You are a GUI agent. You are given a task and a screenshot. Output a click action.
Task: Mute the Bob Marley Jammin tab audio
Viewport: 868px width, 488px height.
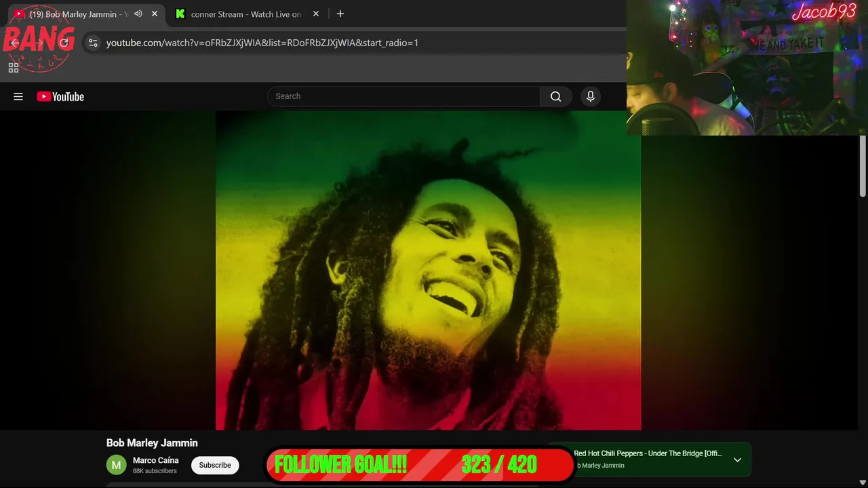138,14
